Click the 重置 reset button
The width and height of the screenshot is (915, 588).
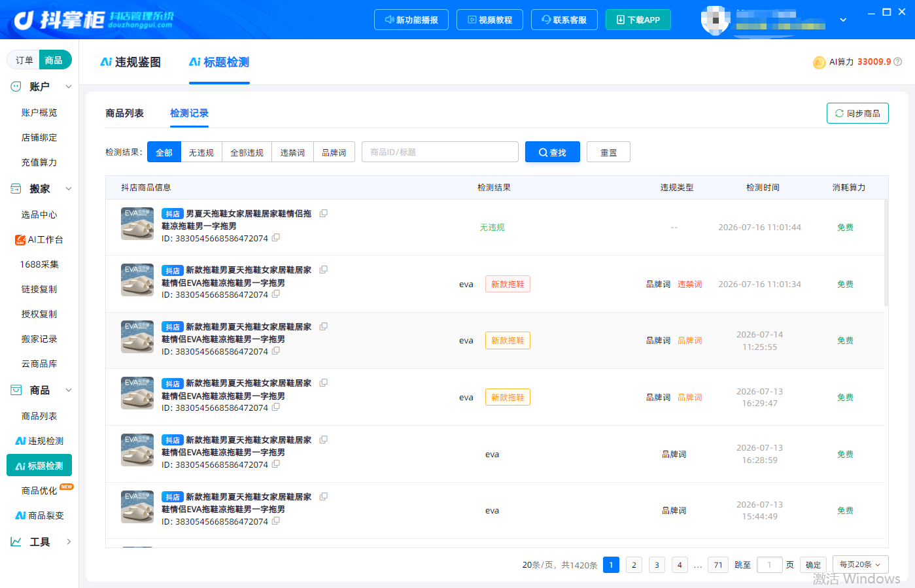point(608,152)
